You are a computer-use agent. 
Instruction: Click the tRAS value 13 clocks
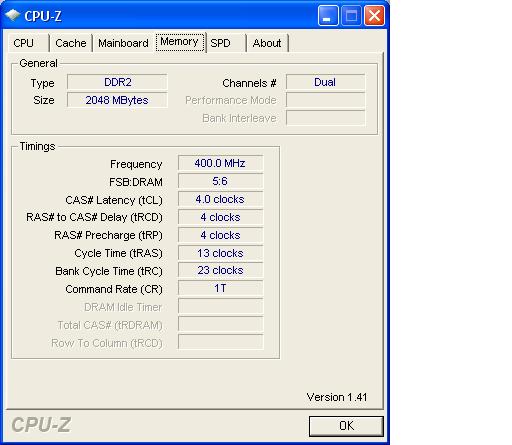220,253
